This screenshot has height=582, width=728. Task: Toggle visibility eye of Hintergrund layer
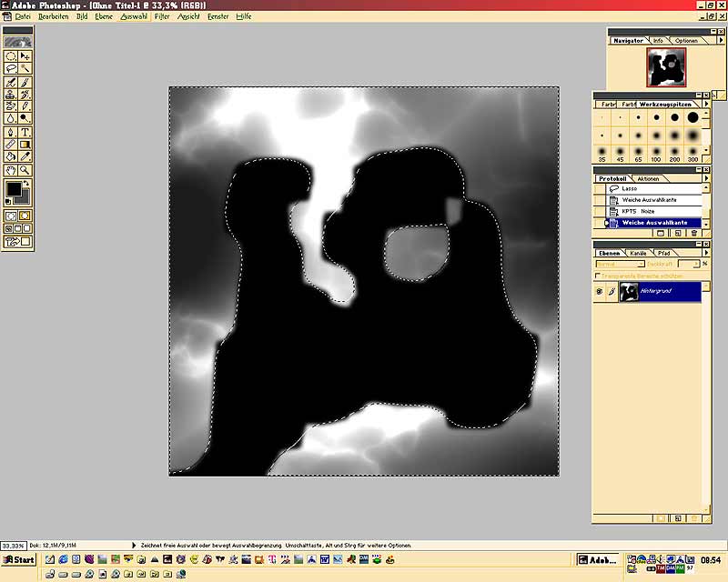coord(599,291)
